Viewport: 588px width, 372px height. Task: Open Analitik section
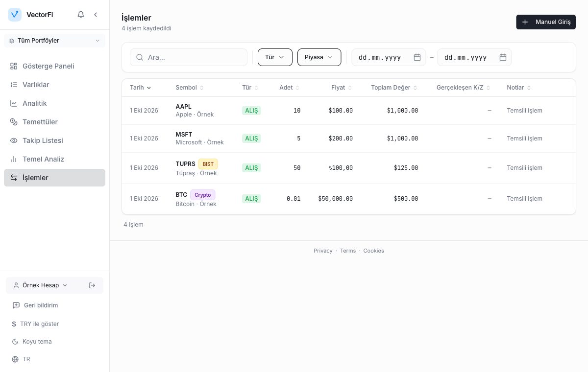pyautogui.click(x=54, y=103)
